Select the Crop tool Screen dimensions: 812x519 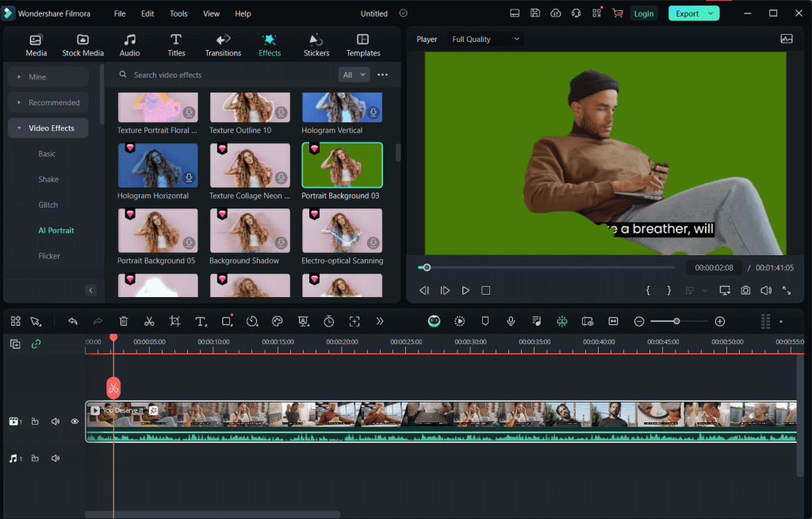click(x=175, y=322)
